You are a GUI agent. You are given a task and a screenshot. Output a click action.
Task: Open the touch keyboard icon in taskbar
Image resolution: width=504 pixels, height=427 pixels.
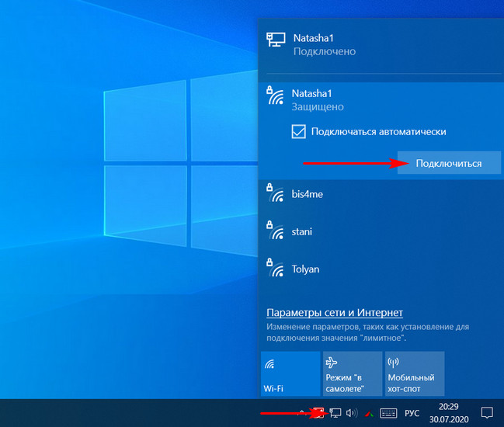pos(388,413)
